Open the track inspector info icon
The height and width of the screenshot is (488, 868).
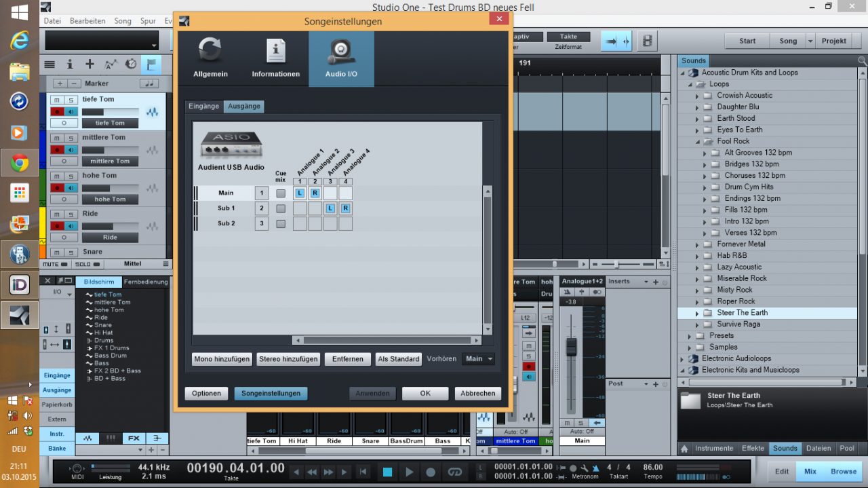point(70,64)
